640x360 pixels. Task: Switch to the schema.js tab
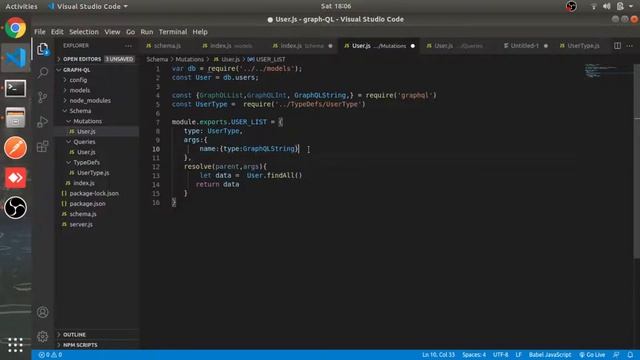tap(167, 46)
